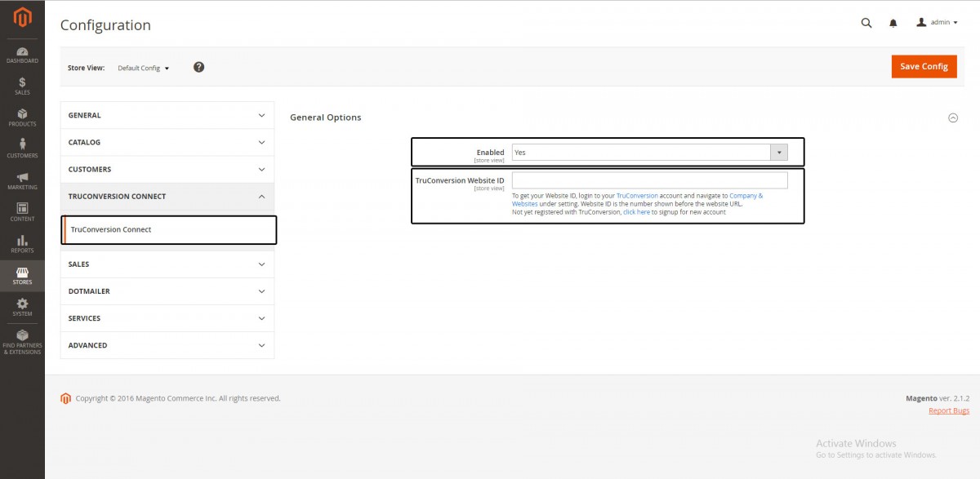
Task: Expand the CUSTOMERS configuration tab
Action: tap(167, 169)
